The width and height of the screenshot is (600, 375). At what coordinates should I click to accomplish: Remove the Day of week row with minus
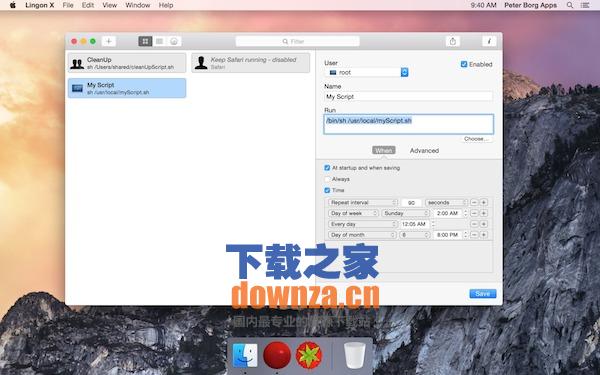[x=474, y=213]
